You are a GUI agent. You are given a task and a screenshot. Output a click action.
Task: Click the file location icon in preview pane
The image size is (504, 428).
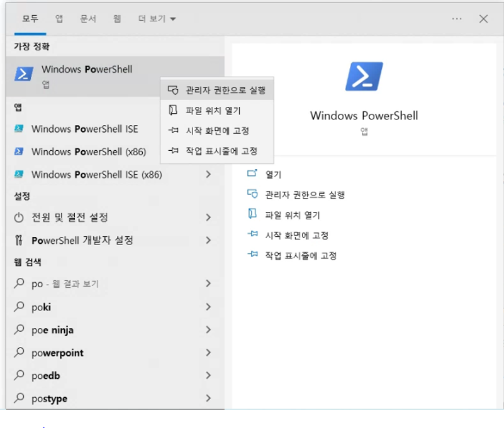coord(252,214)
